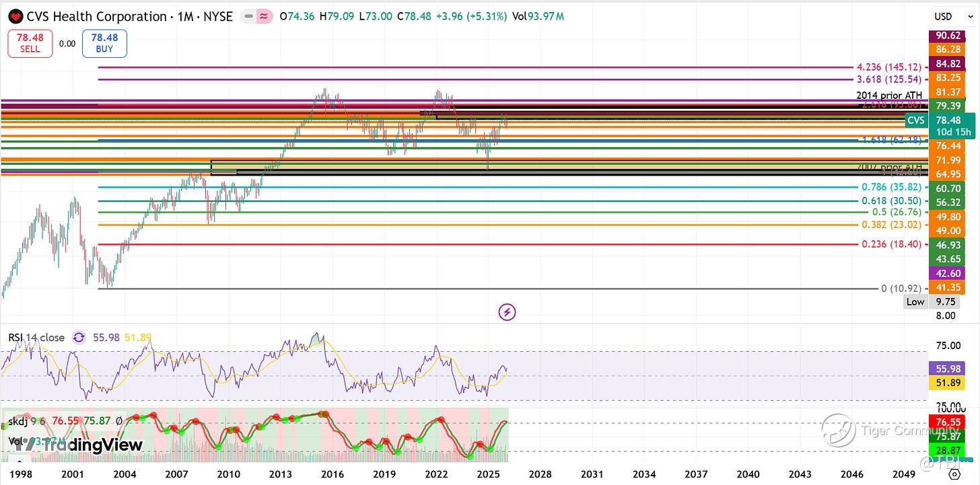Click the 83.25 price axis label
Image resolution: width=980 pixels, height=485 pixels.
[946, 77]
